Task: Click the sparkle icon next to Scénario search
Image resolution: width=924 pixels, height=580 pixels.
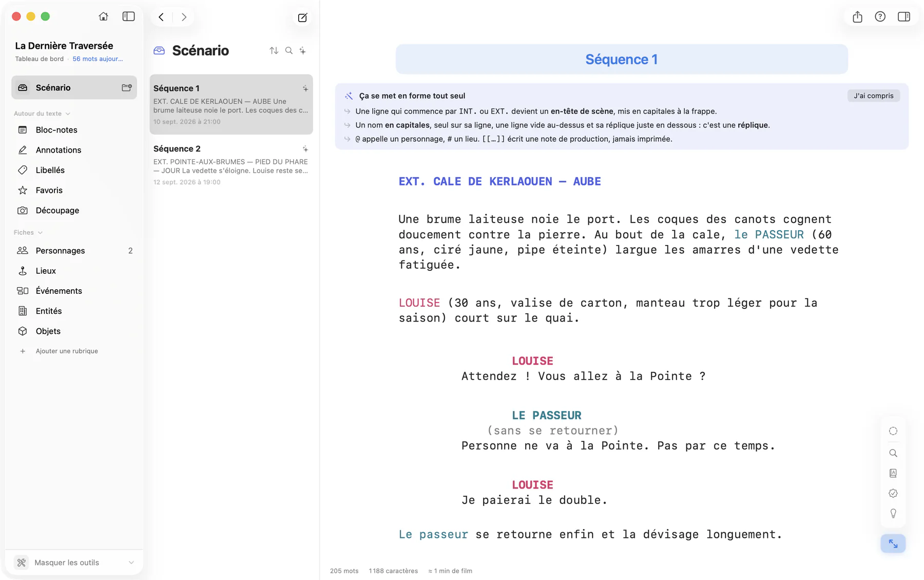Action: tap(303, 50)
